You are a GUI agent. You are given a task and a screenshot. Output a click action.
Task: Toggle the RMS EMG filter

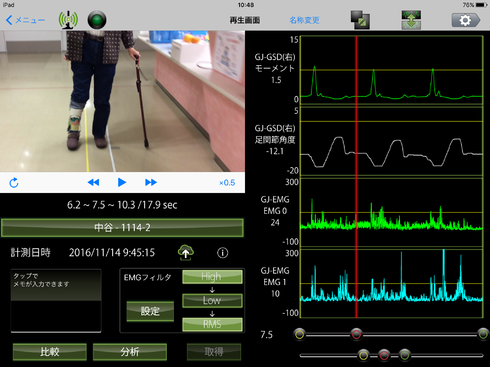pyautogui.click(x=212, y=324)
